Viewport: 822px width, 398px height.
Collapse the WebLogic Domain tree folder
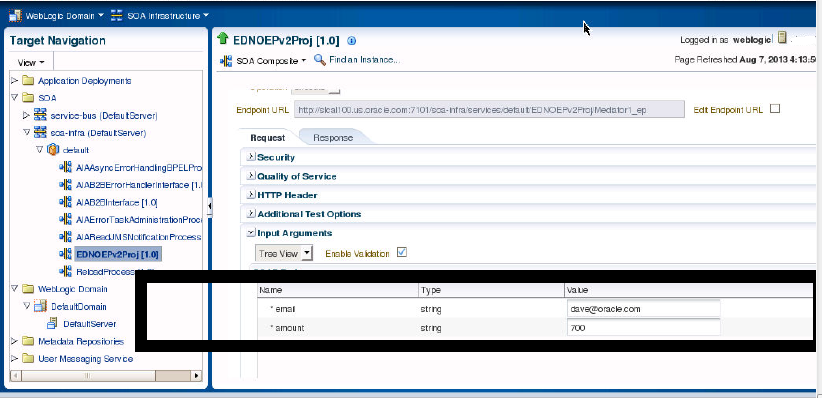(15, 288)
